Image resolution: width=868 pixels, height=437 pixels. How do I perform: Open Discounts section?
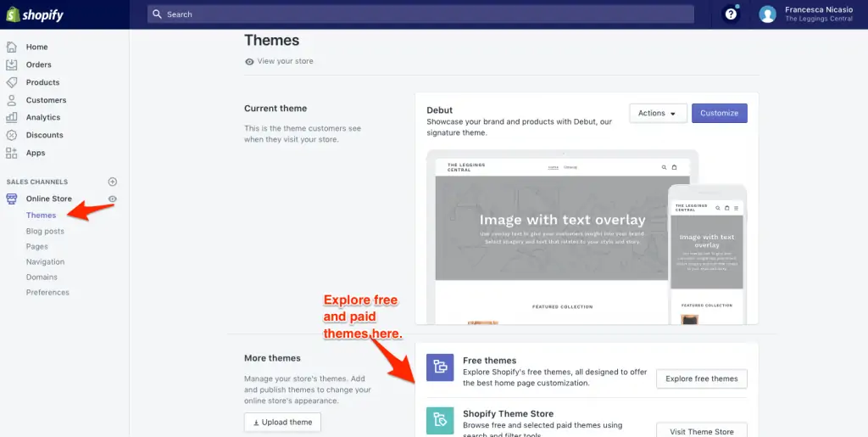point(44,135)
